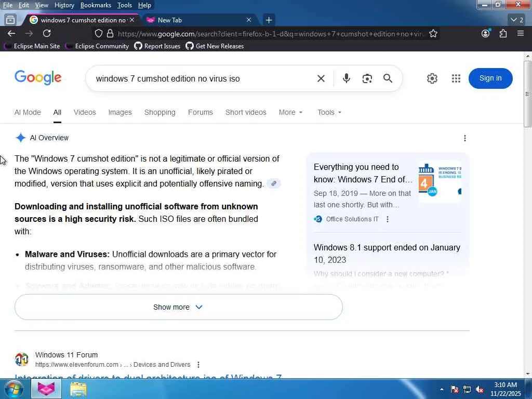Click the network tray icon
This screenshot has height=399, width=532.
click(x=467, y=389)
